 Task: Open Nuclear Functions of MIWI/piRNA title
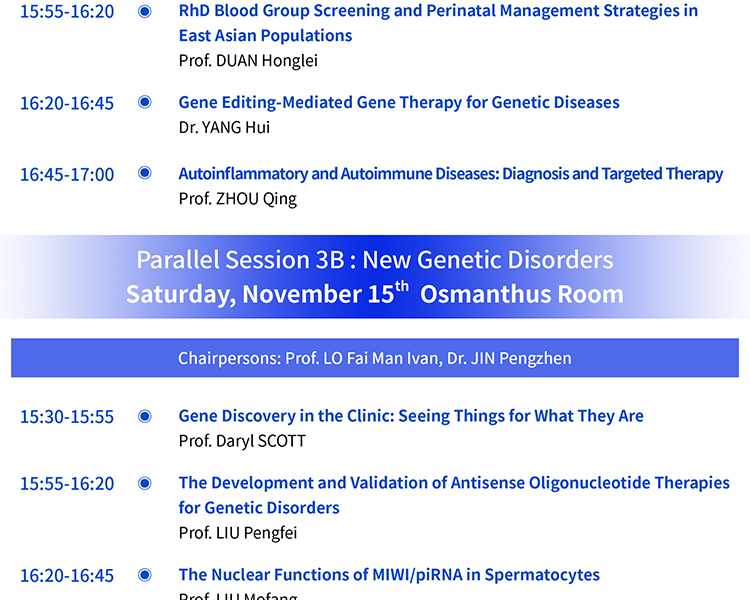pyautogui.click(x=389, y=575)
